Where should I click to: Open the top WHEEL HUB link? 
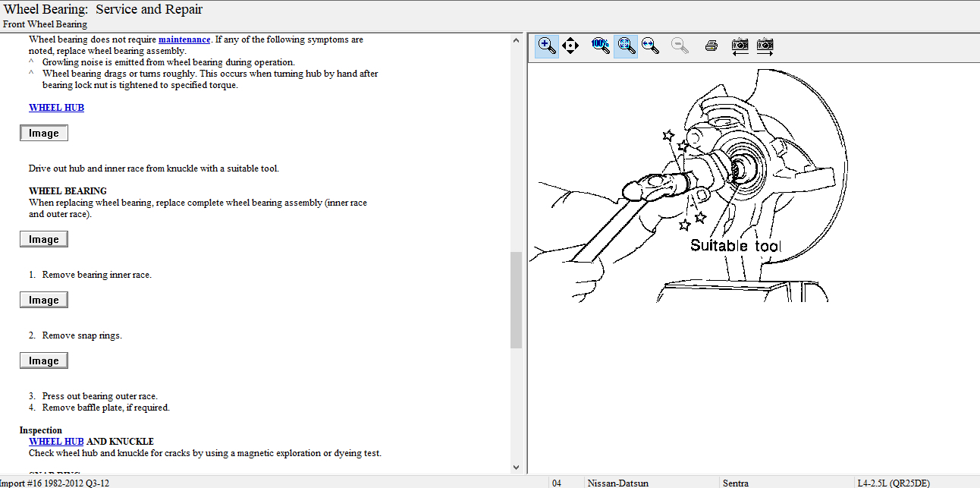pos(56,108)
